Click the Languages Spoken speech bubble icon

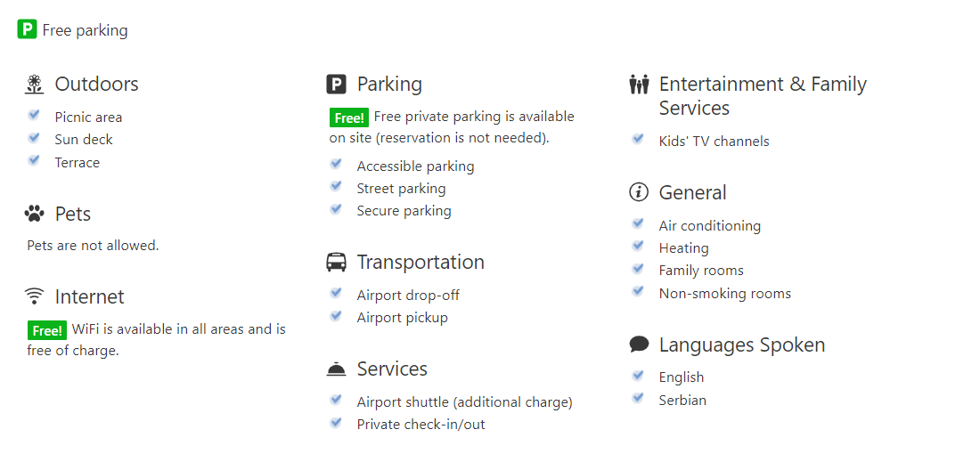(x=639, y=344)
